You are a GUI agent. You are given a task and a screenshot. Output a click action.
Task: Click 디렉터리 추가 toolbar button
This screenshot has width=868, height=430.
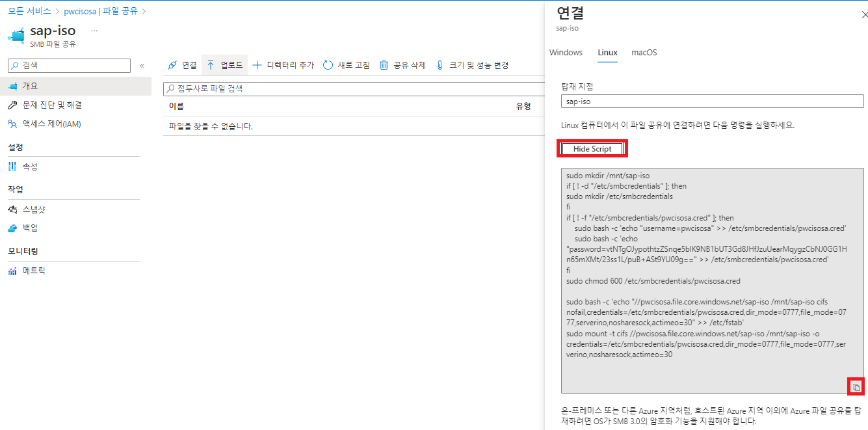(283, 65)
